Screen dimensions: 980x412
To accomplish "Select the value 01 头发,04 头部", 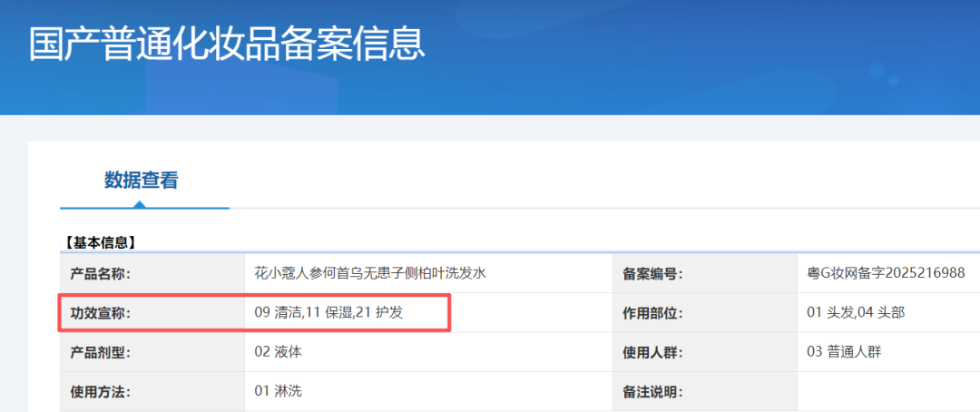I will [x=855, y=313].
